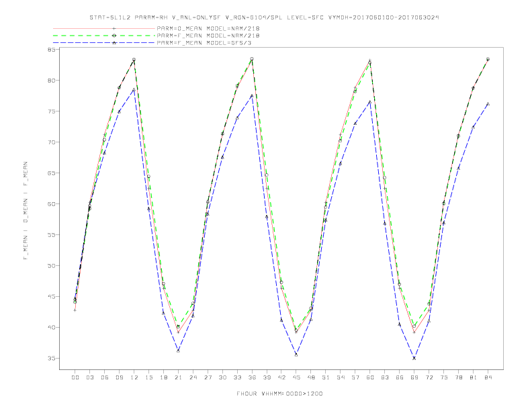
Task: Click y-axis tick label 85
Action: 51,50
